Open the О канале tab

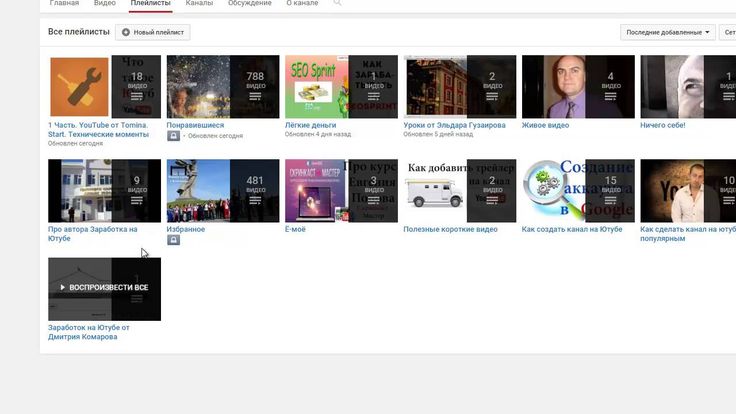point(303,4)
